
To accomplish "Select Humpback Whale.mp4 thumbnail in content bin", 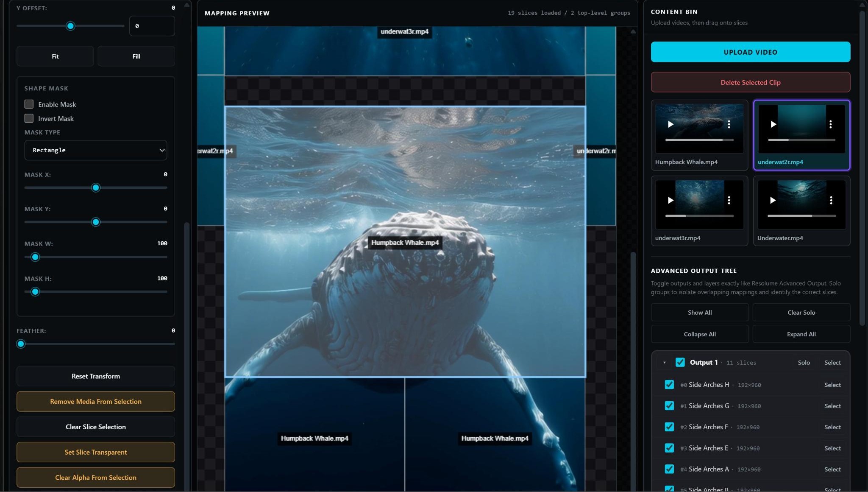I will point(699,135).
